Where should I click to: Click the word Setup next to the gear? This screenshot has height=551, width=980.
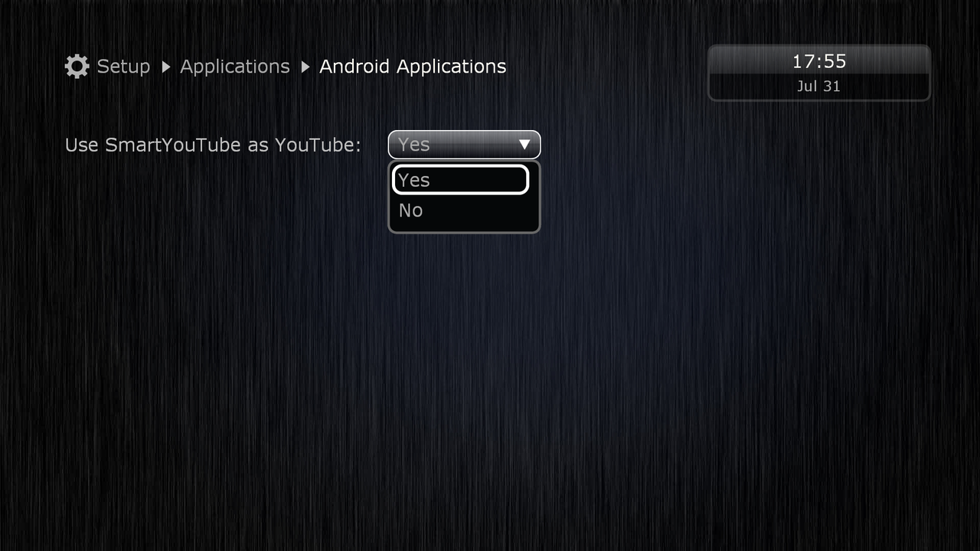123,67
